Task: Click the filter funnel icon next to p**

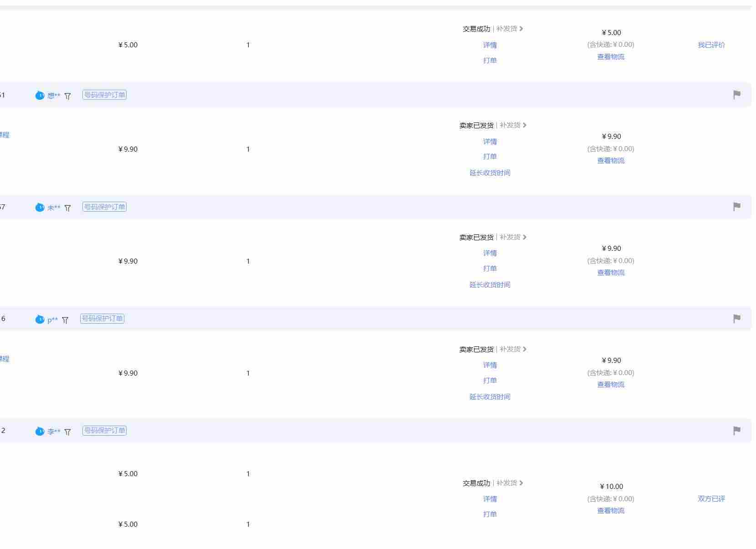Action: 65,320
